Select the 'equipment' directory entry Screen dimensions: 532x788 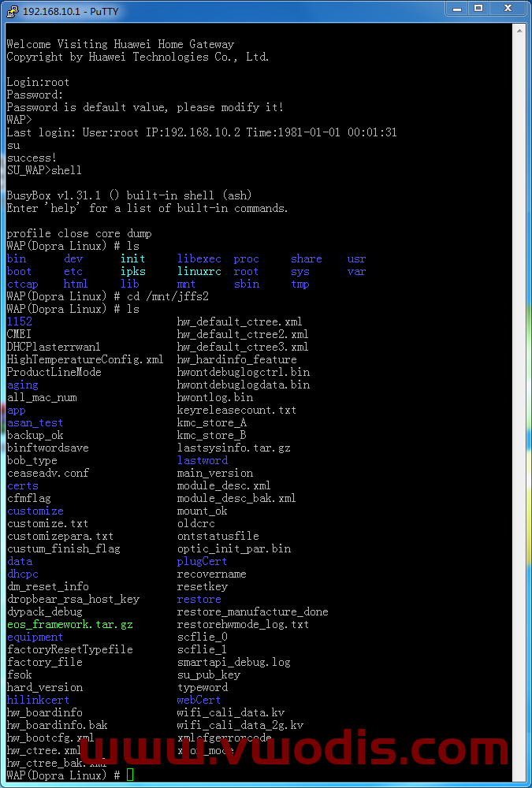coord(35,637)
